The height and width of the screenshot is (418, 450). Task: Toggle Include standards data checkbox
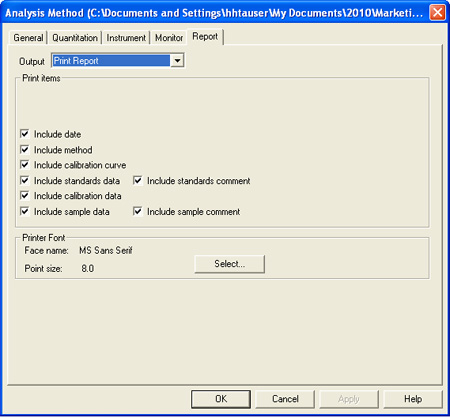[x=25, y=180]
